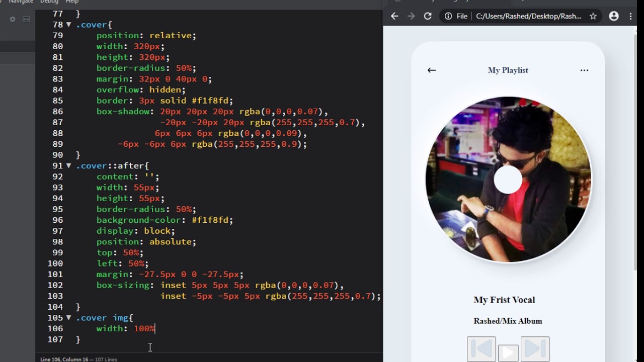Click the 'position: relative;' code on line 79
The height and width of the screenshot is (362, 644).
coord(146,35)
